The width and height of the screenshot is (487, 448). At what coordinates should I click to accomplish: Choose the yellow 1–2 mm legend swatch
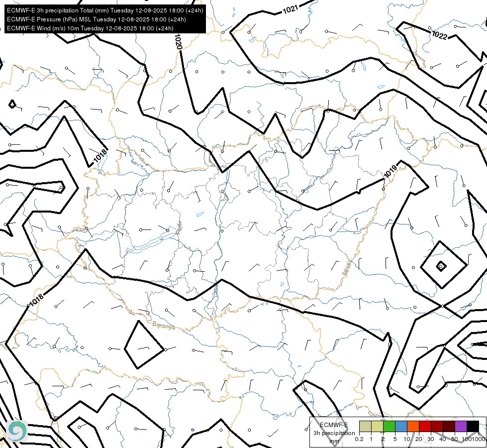[377, 426]
